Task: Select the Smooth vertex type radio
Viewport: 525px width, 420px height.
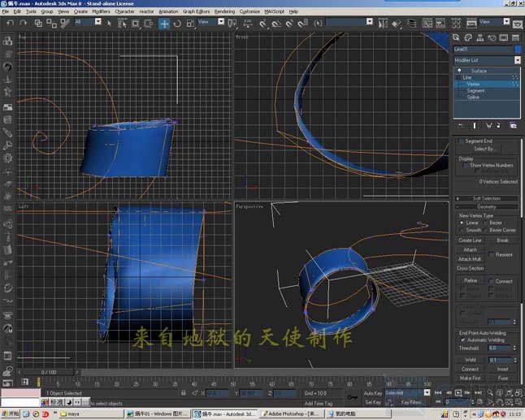Action: point(462,230)
